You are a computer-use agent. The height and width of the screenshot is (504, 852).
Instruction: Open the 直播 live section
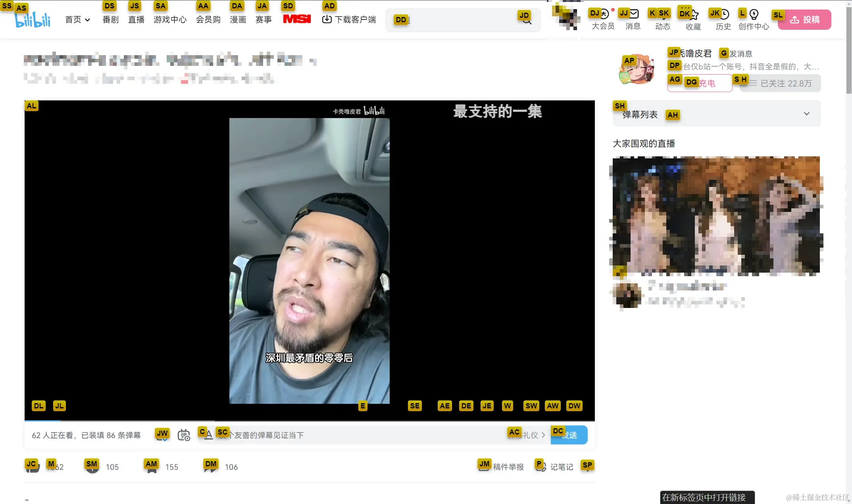(136, 20)
